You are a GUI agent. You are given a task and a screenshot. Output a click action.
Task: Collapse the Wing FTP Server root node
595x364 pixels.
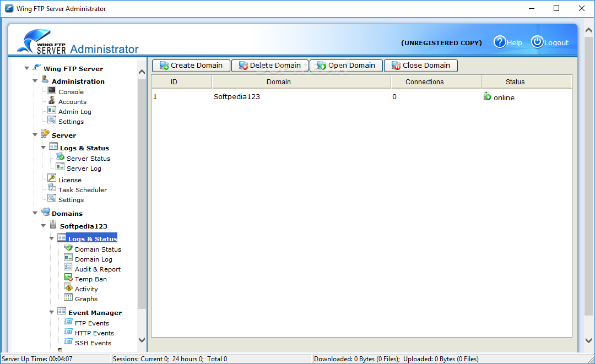point(26,68)
